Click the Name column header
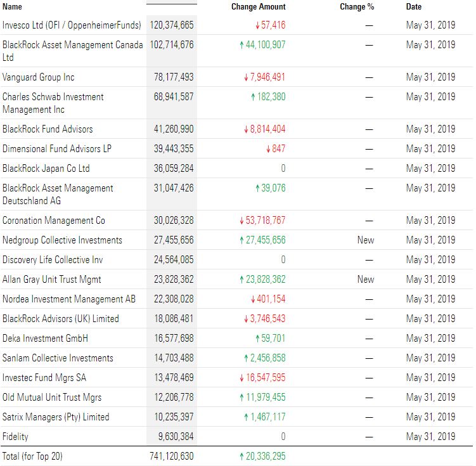The image size is (476, 466). 12,7
